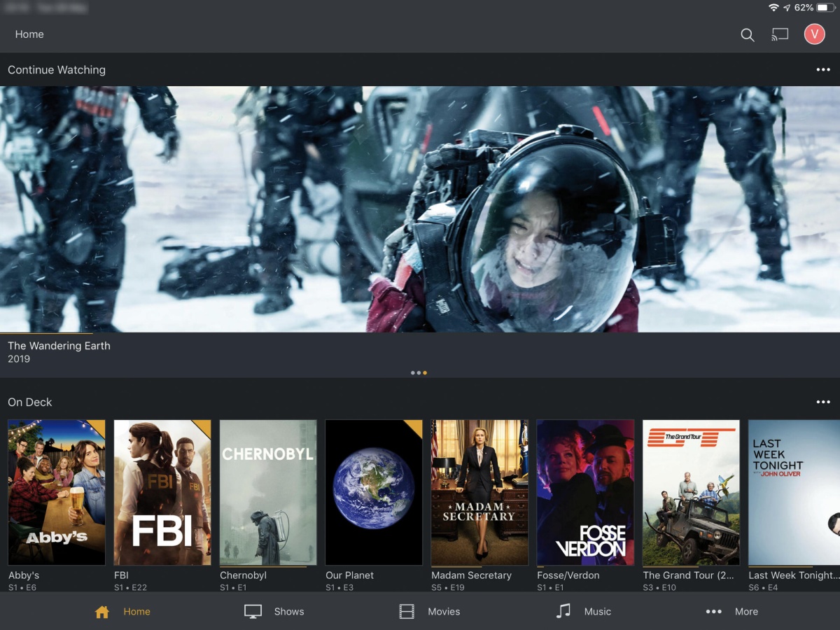This screenshot has height=630, width=840.
Task: Tap the Movies film strip icon
Action: pos(407,612)
